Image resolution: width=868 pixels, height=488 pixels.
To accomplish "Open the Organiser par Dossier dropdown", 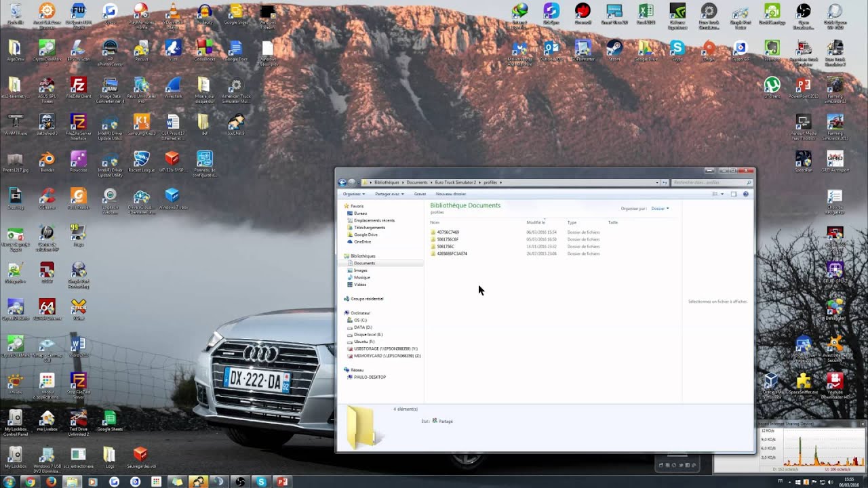I will (x=660, y=209).
